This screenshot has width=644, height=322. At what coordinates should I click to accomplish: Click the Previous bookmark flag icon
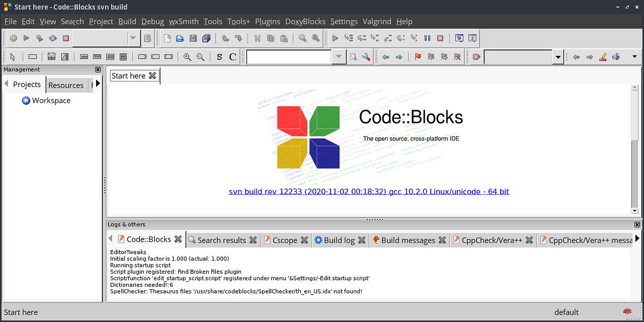point(431,57)
